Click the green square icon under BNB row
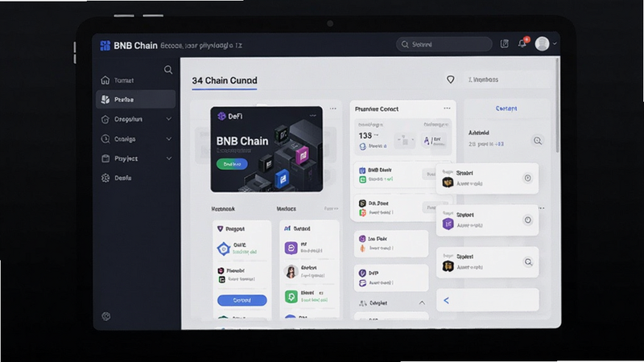The width and height of the screenshot is (644, 362). point(363,179)
